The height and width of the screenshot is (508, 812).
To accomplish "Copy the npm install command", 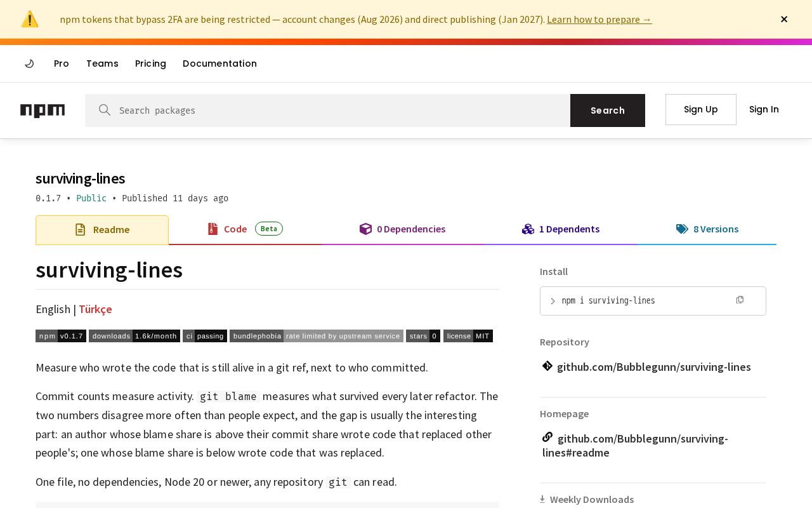I will coord(740,300).
